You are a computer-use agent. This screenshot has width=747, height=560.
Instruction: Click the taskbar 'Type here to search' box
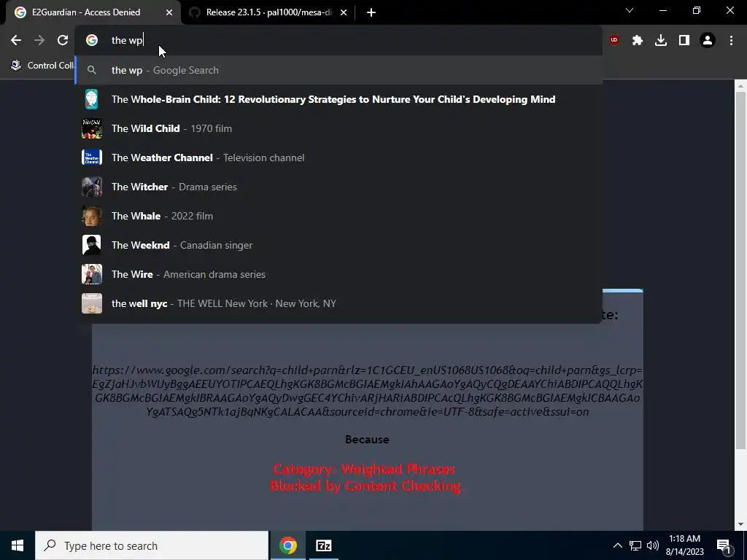pos(152,545)
